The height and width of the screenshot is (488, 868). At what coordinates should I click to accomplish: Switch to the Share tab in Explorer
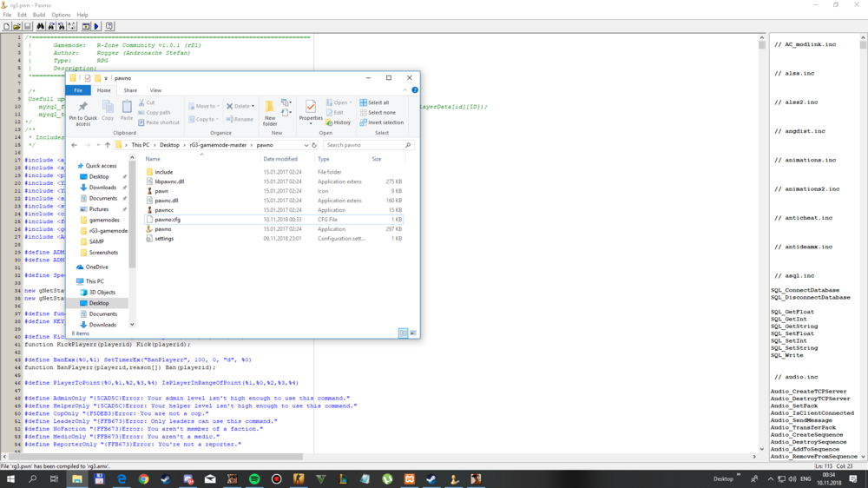[130, 90]
